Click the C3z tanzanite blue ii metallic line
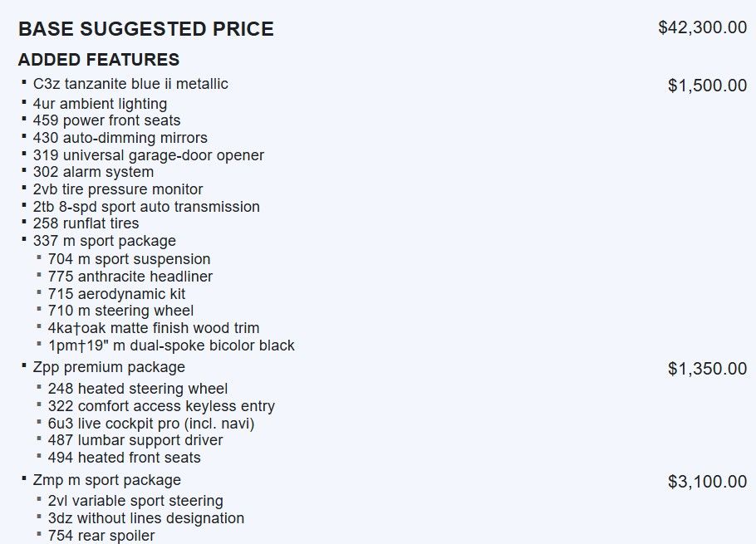The image size is (756, 544). (130, 84)
